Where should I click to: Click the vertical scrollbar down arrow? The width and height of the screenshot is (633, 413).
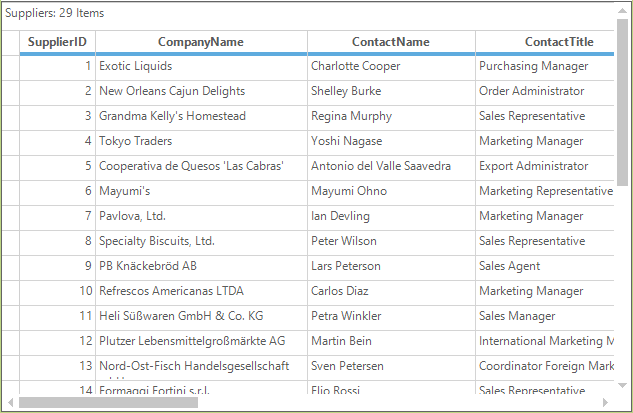pyautogui.click(x=622, y=386)
